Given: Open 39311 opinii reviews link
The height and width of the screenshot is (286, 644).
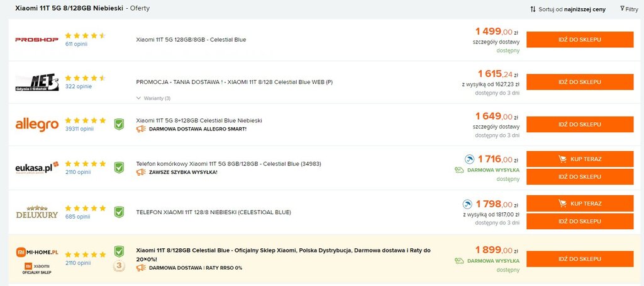Looking at the screenshot, I should click(79, 129).
